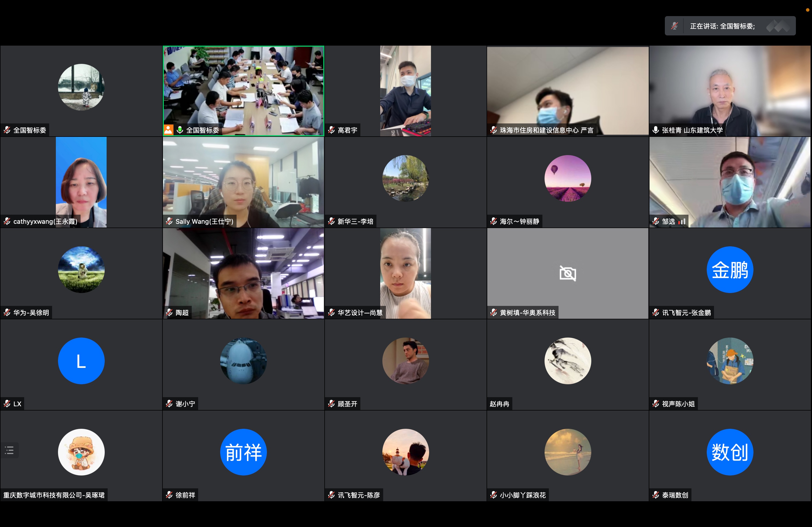Click the blue 数创 avatar circle
Screen dimensions: 812x527
click(730, 452)
